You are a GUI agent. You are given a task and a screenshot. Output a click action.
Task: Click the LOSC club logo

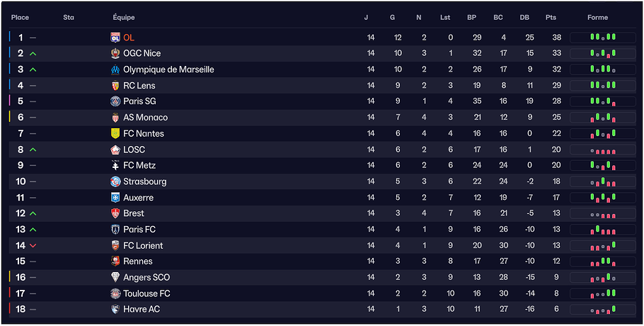point(115,150)
